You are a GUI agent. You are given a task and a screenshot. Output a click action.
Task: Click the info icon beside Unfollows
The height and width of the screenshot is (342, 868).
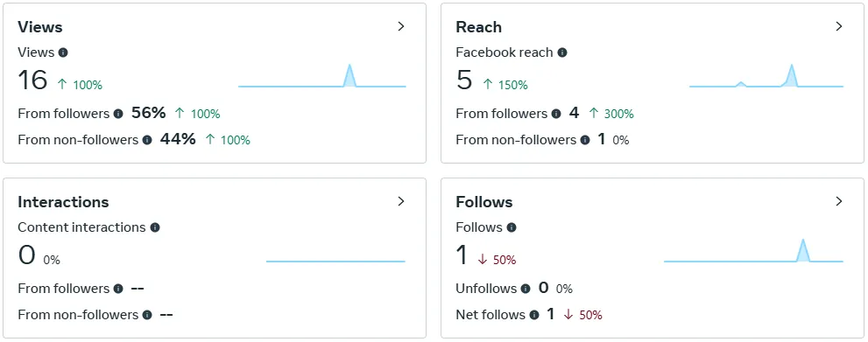(x=526, y=289)
